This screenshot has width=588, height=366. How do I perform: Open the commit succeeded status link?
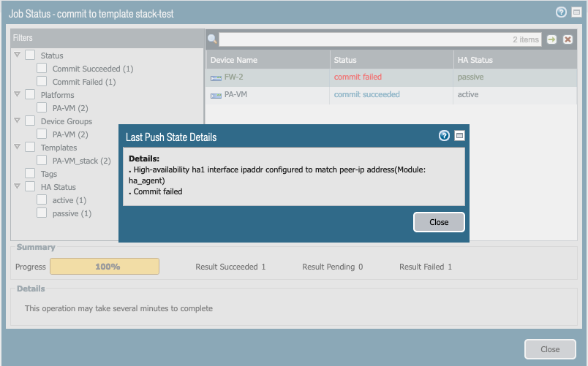coord(366,94)
